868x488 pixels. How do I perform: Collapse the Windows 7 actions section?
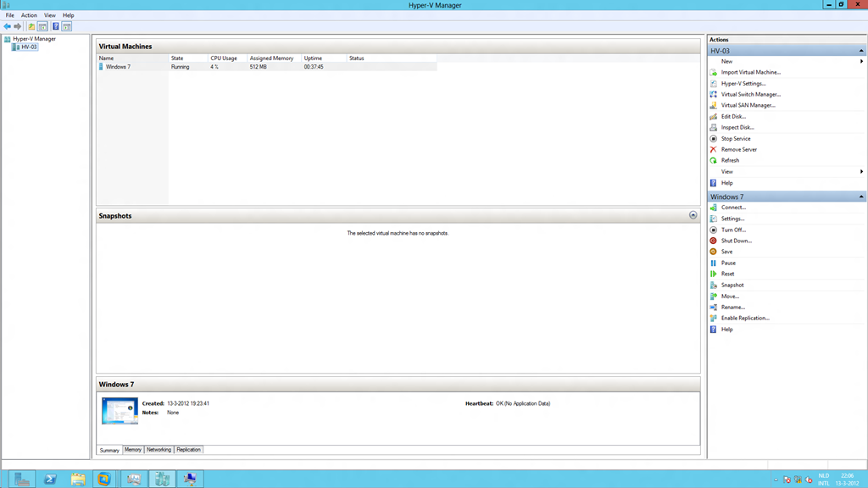click(861, 197)
